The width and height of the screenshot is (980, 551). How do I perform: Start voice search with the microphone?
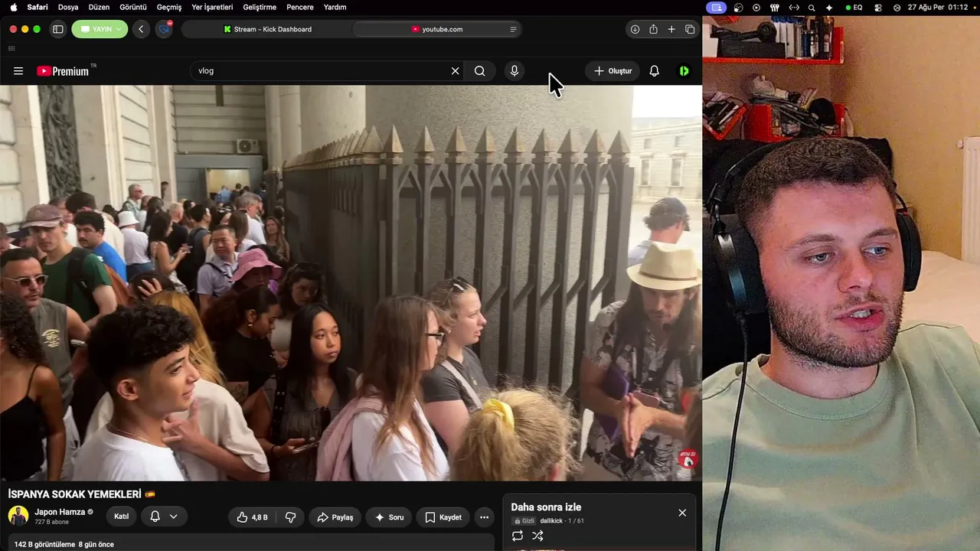coord(514,71)
